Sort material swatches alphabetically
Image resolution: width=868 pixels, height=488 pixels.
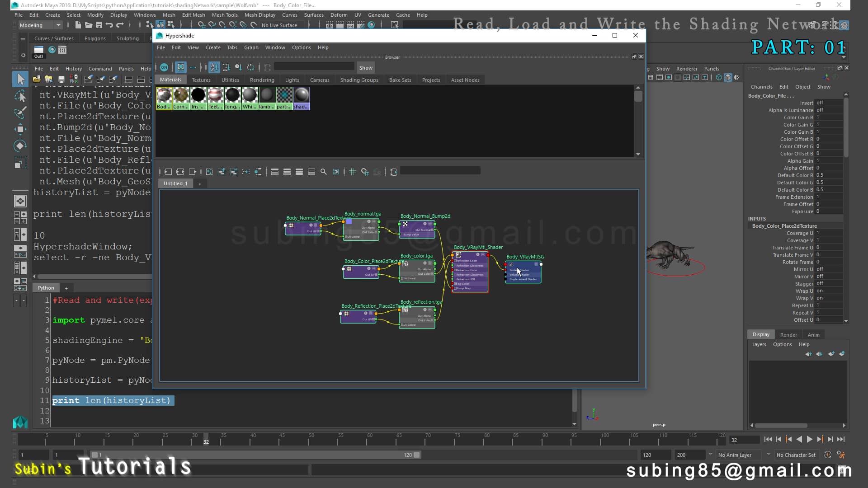pyautogui.click(x=214, y=67)
